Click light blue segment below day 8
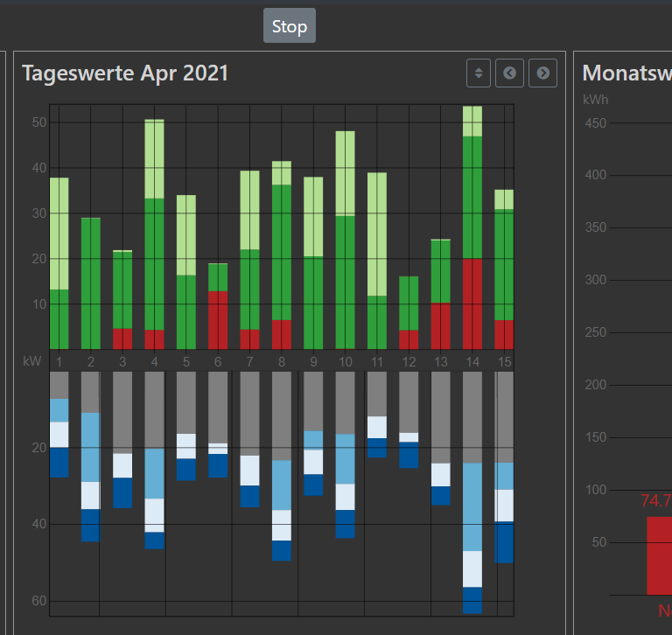The height and width of the screenshot is (635, 672). click(282, 485)
